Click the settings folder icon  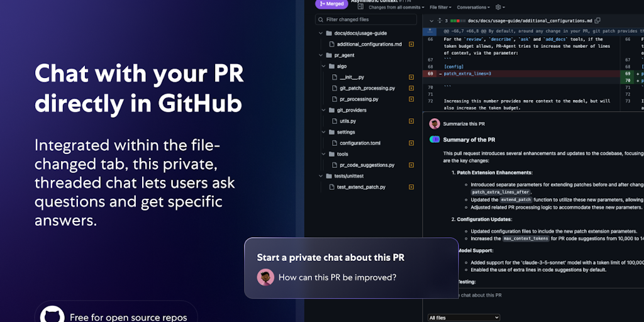pyautogui.click(x=332, y=132)
